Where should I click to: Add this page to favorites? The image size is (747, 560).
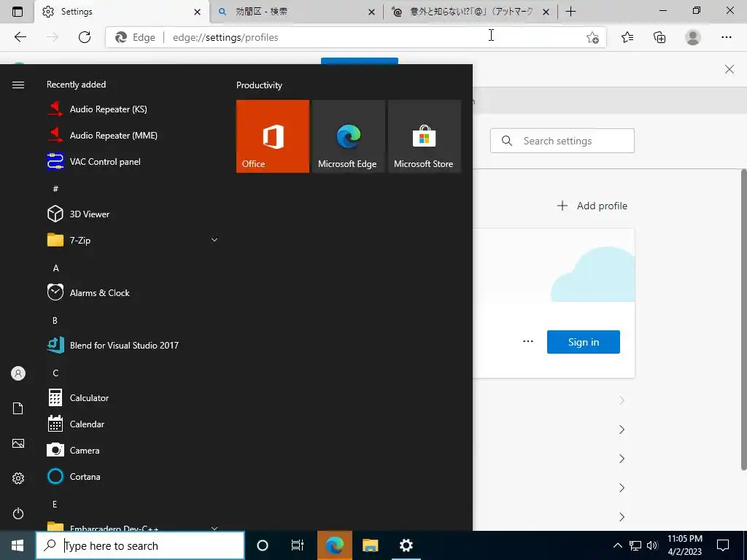point(592,37)
